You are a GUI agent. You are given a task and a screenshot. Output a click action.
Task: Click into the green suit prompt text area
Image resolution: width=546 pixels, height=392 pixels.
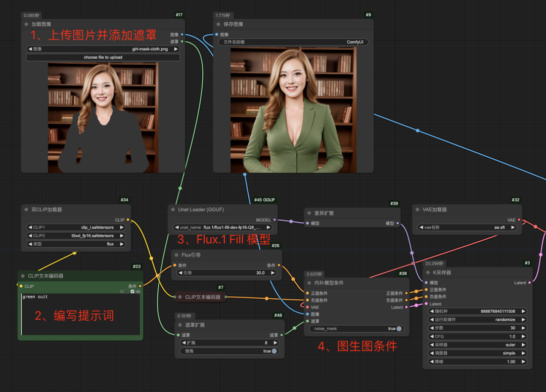click(81, 314)
